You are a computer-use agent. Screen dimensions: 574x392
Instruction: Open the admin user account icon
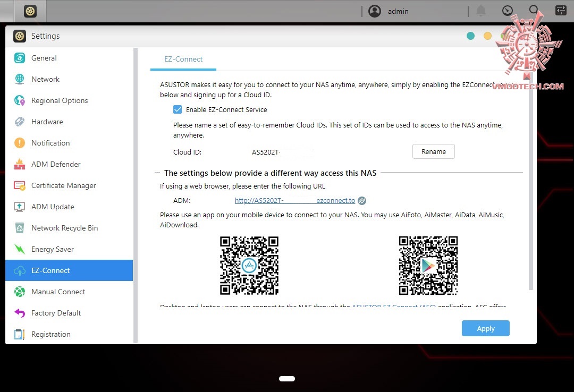click(375, 11)
